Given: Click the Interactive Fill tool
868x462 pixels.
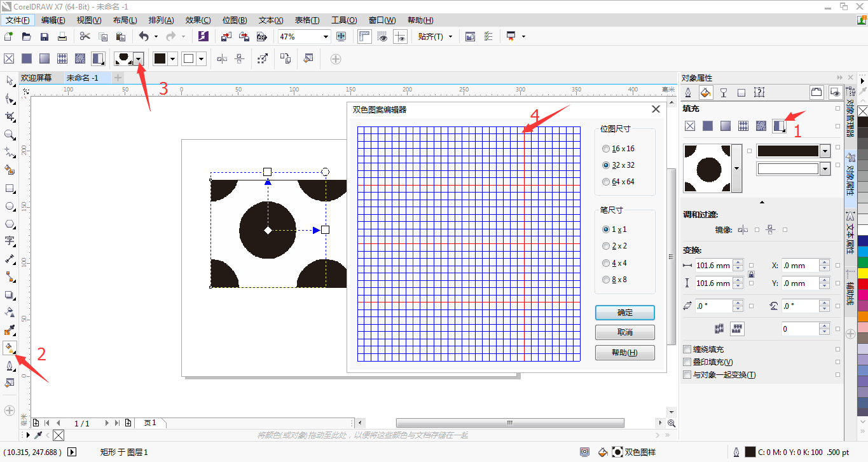Looking at the screenshot, I should pos(10,348).
